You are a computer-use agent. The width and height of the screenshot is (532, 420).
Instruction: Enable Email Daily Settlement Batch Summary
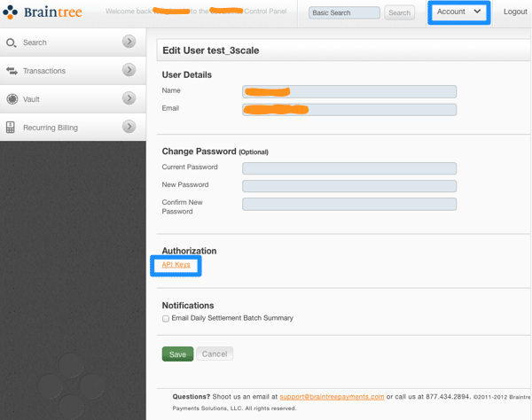tap(166, 318)
